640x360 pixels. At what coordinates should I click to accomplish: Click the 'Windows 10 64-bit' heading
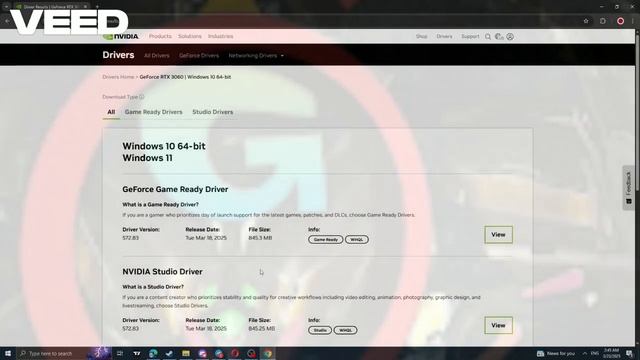point(164,146)
